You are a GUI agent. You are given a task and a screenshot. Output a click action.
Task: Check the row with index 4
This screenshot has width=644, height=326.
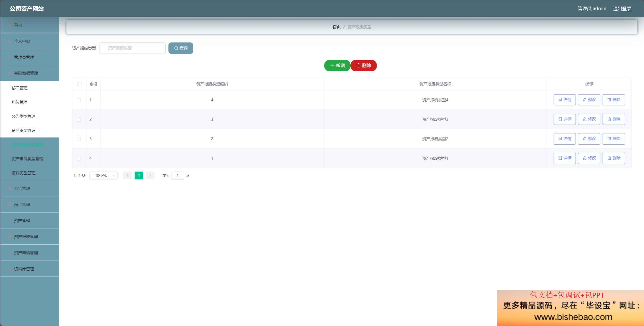(x=79, y=158)
